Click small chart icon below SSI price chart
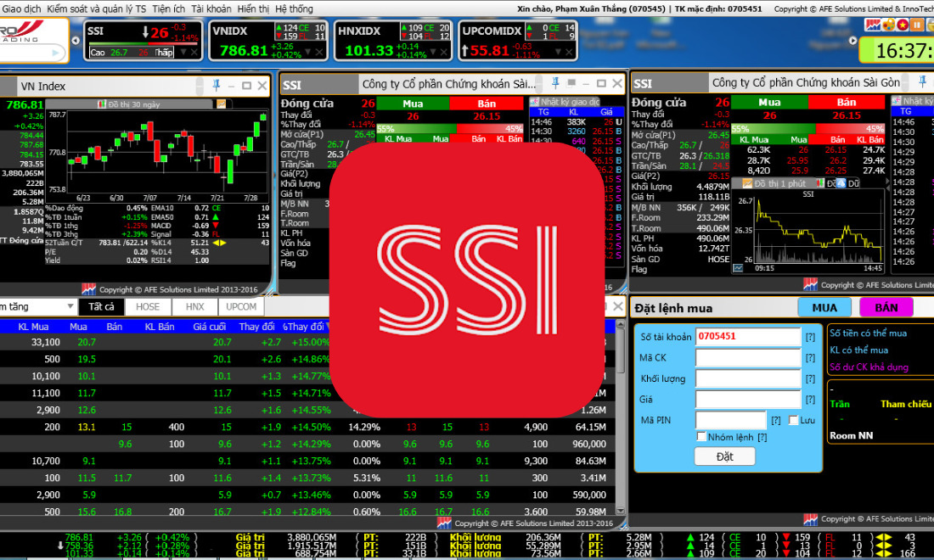Viewport: 934px width, 560px height. coord(738,268)
